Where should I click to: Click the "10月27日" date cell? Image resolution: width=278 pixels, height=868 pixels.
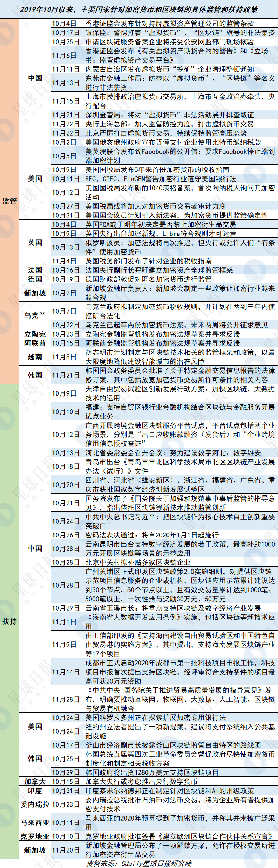tap(68, 206)
